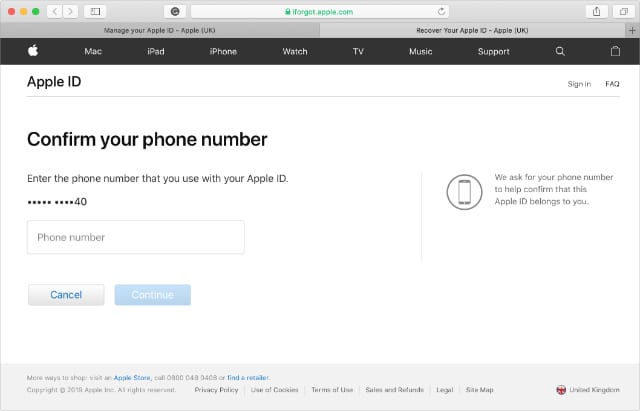Open the Use of Cookies link

tap(275, 390)
